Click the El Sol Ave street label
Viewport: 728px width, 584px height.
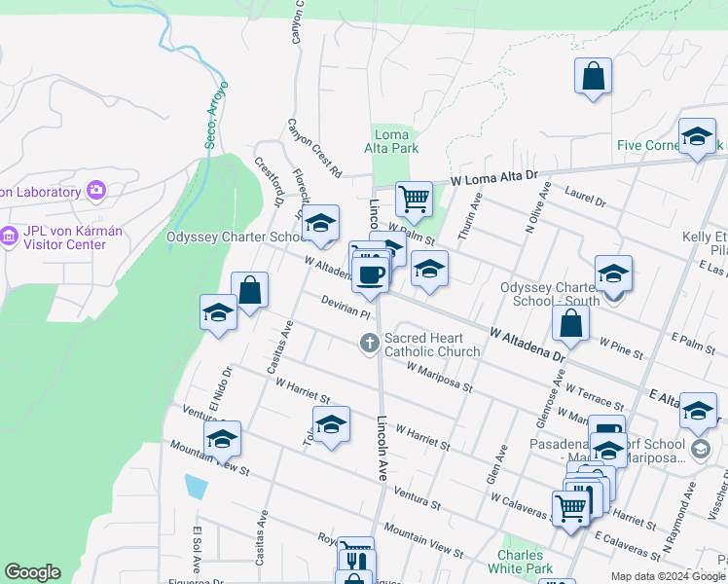(x=197, y=549)
